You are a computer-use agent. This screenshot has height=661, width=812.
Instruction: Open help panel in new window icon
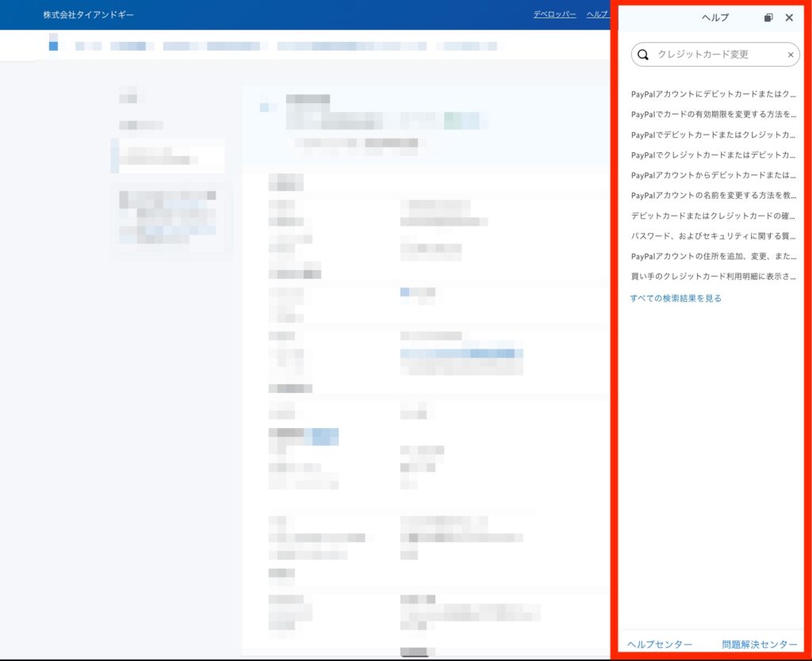[768, 17]
